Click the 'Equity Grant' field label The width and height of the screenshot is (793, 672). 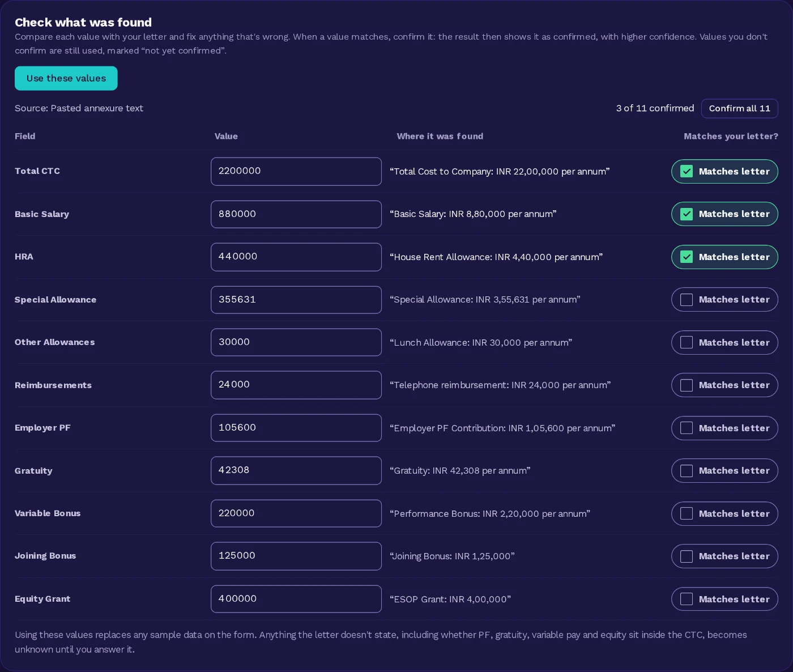(x=42, y=599)
